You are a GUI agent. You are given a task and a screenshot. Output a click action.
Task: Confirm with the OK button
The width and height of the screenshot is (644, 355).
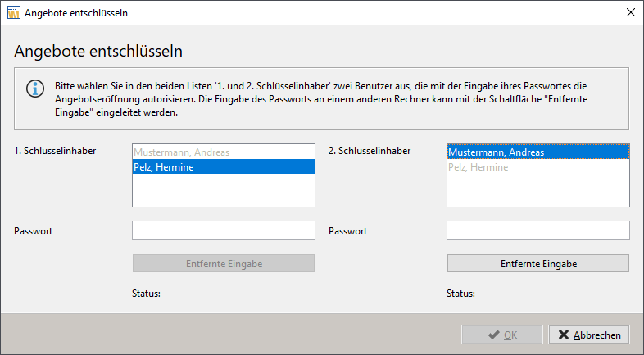(x=502, y=335)
